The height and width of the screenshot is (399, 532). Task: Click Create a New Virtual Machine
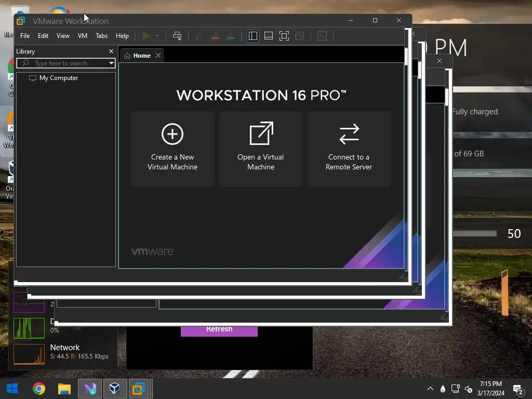[x=172, y=149]
